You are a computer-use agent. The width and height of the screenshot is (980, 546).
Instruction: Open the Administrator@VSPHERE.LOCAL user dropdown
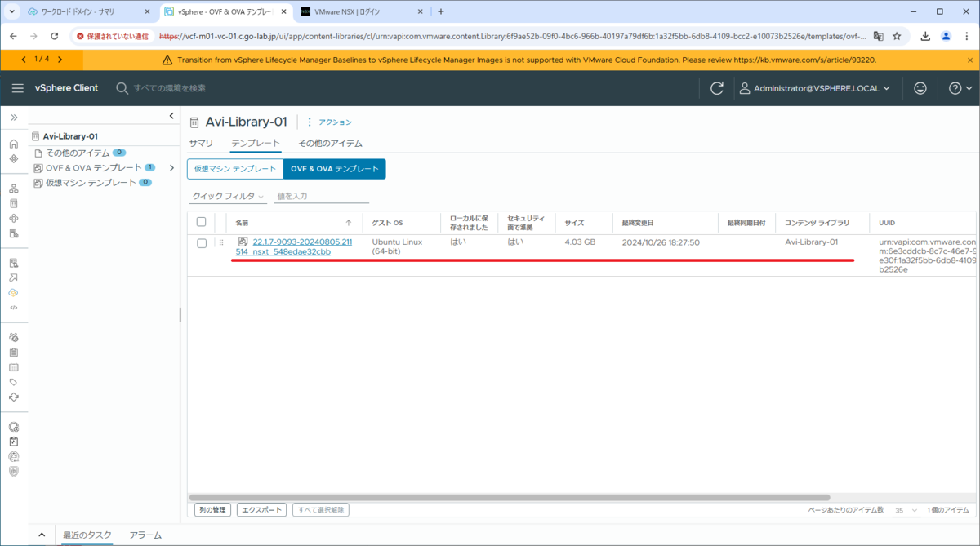(x=814, y=88)
